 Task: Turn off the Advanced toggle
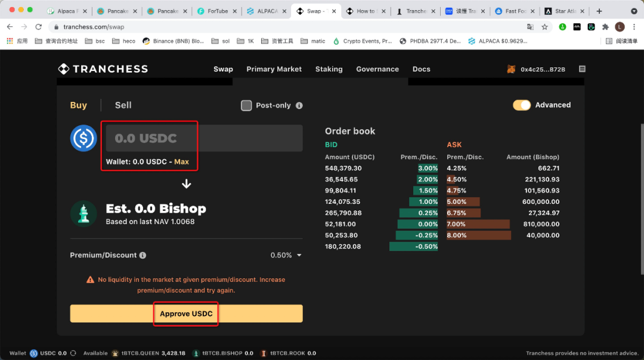522,105
